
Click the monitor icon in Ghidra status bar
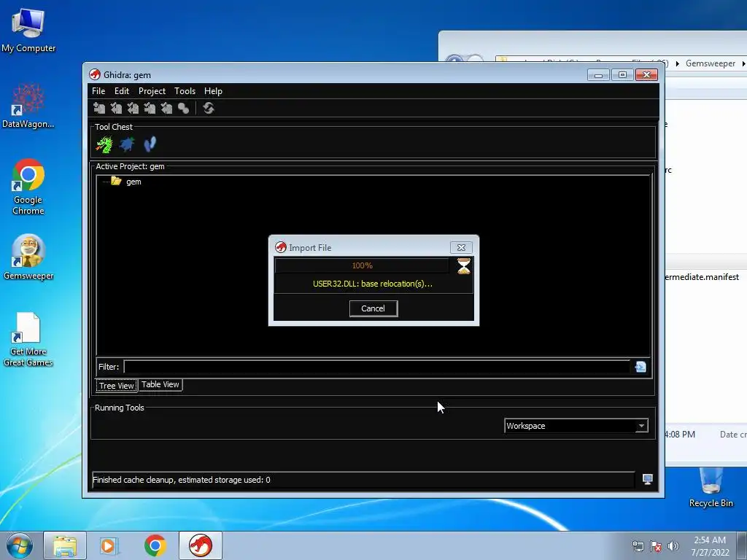(x=647, y=479)
